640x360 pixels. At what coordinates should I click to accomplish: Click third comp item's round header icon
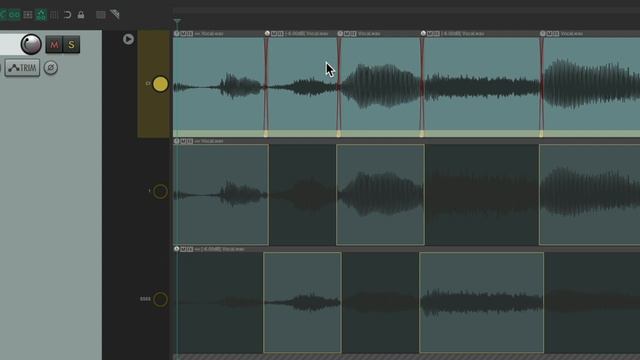[340, 33]
